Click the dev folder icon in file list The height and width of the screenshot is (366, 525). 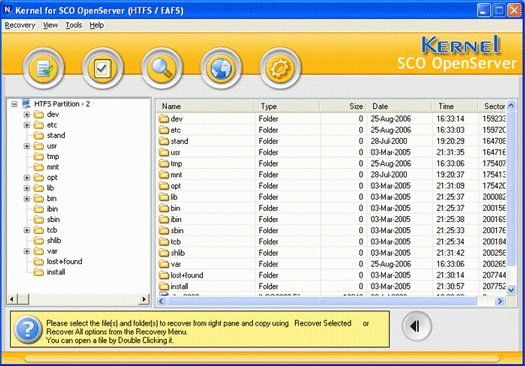tap(164, 119)
